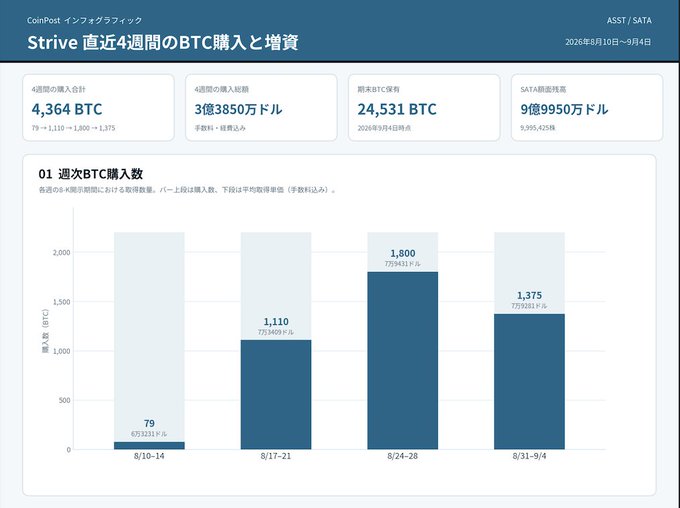Click the '8/31–9/4' x-axis label

coord(529,456)
